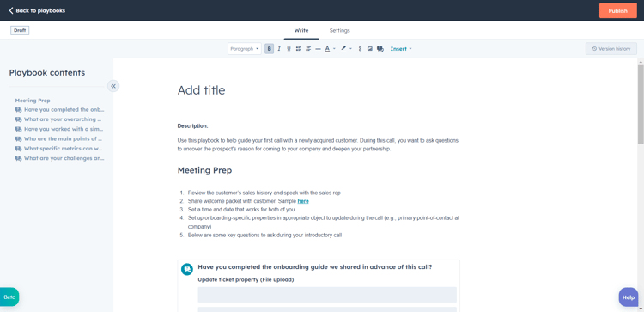Open text color dropdown arrow
This screenshot has height=312, width=644.
[x=334, y=48]
